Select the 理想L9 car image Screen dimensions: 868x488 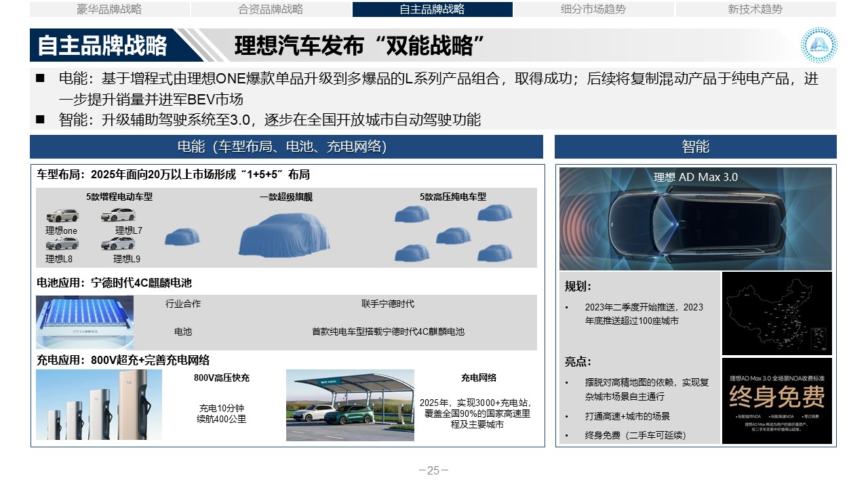pos(119,244)
